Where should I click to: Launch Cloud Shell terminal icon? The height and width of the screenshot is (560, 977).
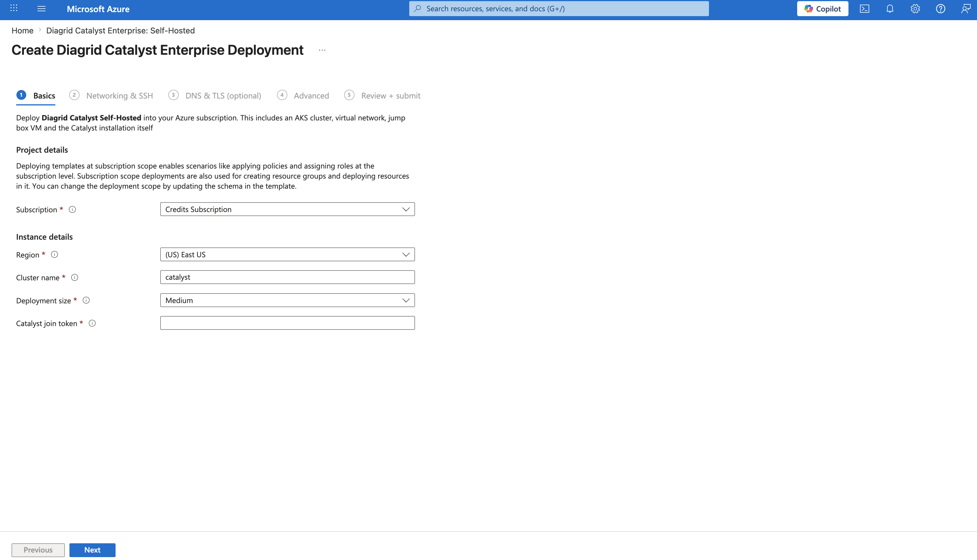(864, 8)
